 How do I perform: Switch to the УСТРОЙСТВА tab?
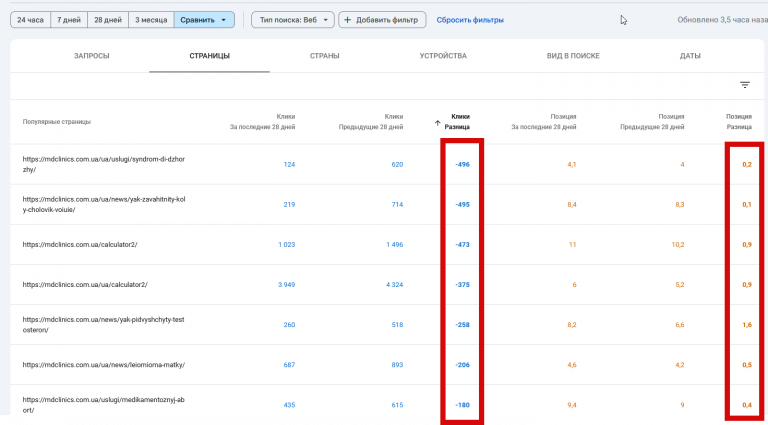(x=443, y=56)
